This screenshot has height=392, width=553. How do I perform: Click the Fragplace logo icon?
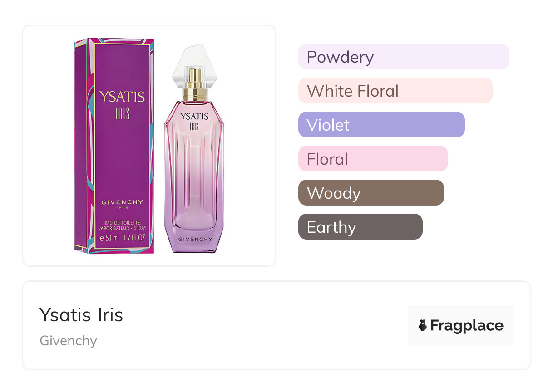pyautogui.click(x=423, y=325)
